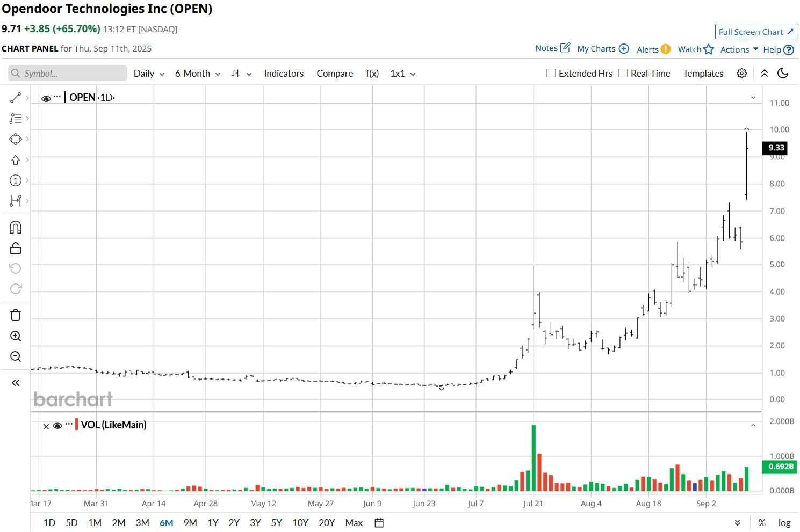Open the Templates menu

tap(703, 74)
